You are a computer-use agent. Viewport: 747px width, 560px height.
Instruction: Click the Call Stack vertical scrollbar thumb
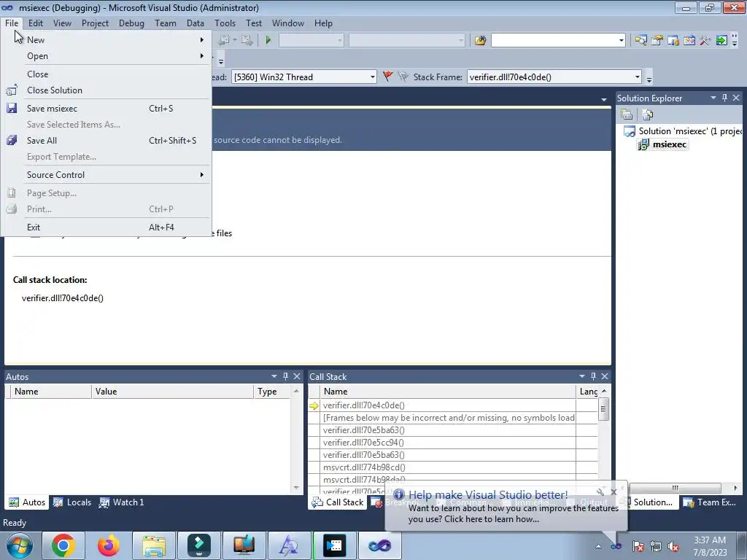[x=603, y=408]
